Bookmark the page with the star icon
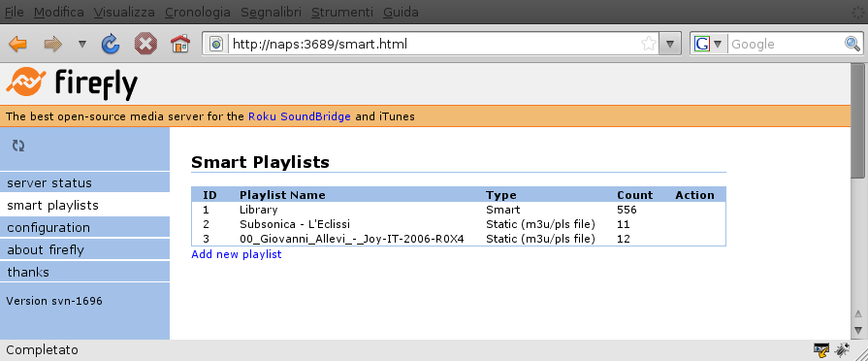 pyautogui.click(x=648, y=44)
